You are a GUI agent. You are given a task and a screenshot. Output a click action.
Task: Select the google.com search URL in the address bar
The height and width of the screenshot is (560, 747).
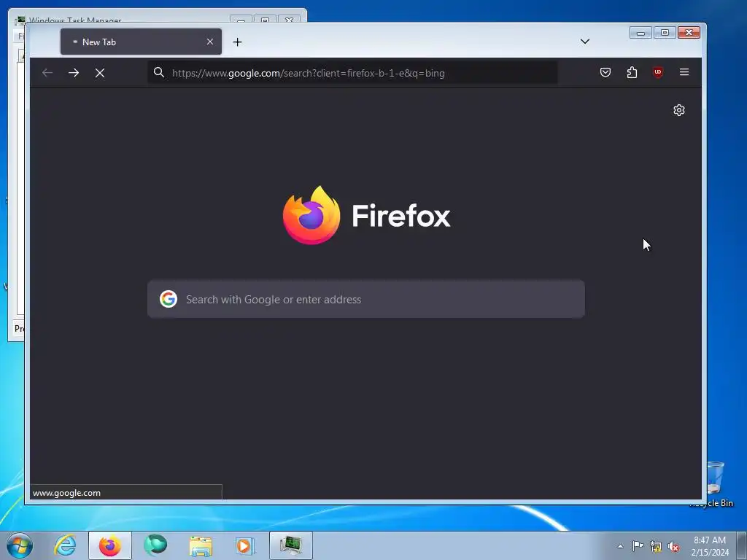pyautogui.click(x=309, y=73)
